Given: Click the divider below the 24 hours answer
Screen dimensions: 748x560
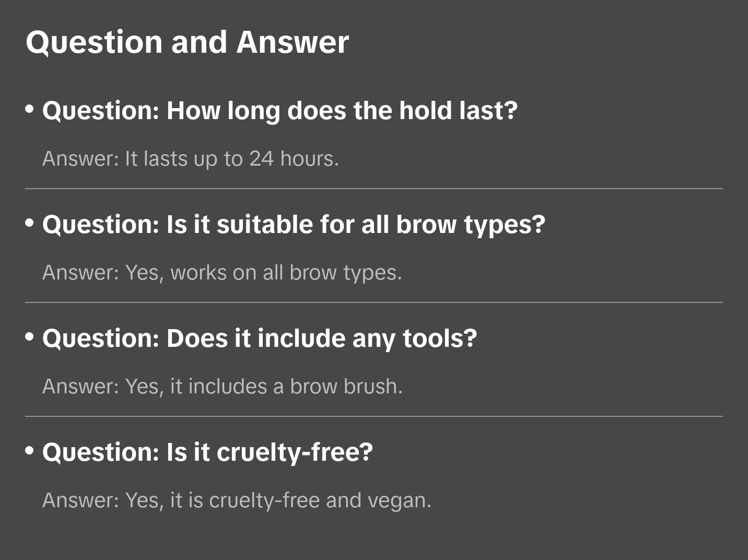Looking at the screenshot, I should click(374, 189).
